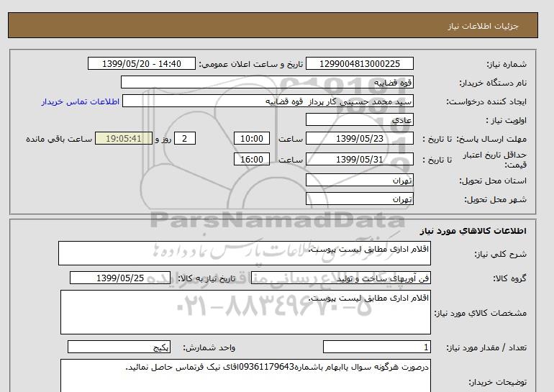Image resolution: width=554 pixels, height=392 pixels.
Task: Click the label ایجاد کننده درخواست
Action: pos(486,101)
